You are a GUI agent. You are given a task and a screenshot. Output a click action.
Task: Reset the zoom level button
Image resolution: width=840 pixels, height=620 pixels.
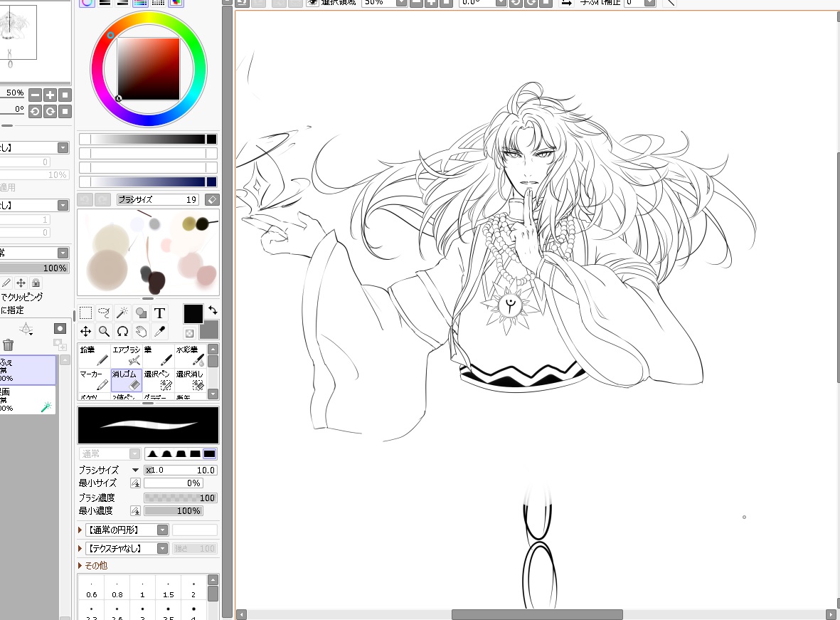65,95
